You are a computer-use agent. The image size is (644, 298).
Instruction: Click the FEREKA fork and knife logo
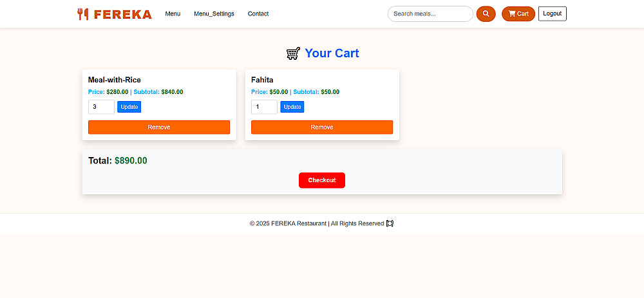click(x=83, y=14)
